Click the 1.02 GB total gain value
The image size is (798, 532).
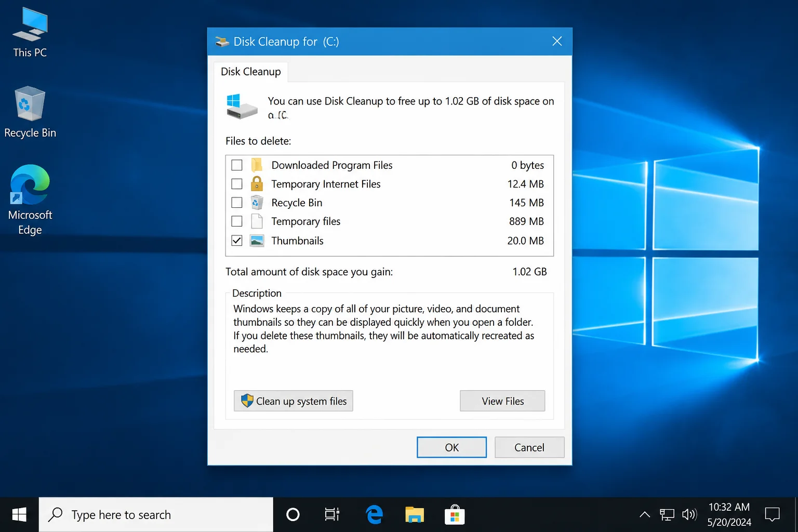529,272
